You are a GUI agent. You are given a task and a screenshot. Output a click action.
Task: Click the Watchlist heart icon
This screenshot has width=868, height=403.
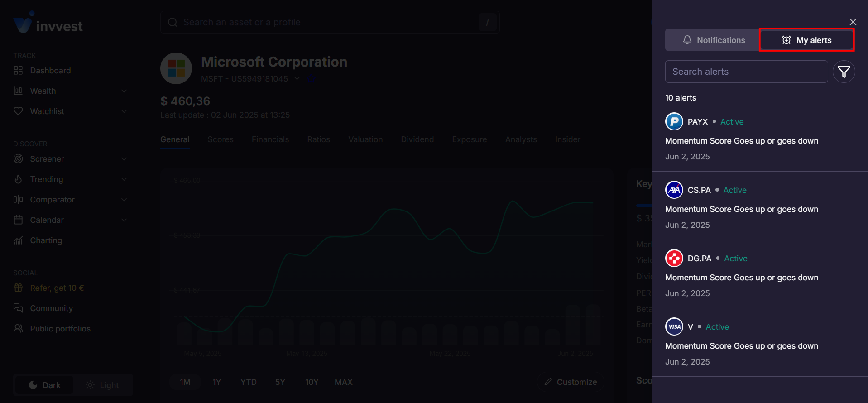pos(18,111)
